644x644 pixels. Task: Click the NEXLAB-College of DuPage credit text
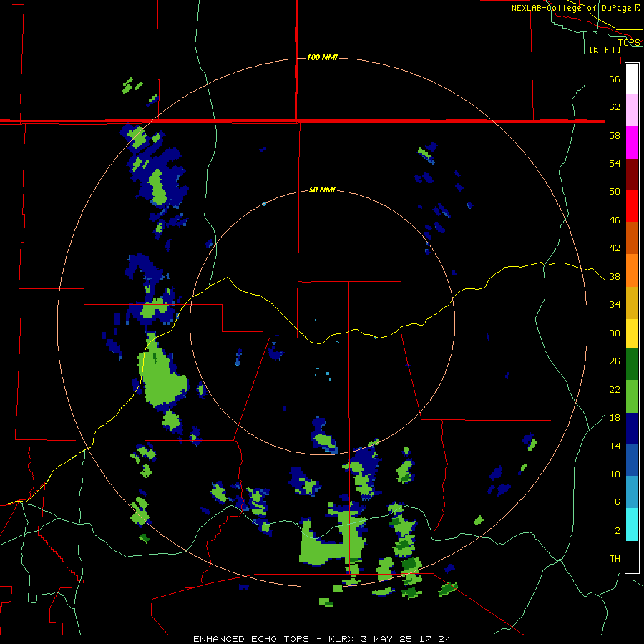575,8
